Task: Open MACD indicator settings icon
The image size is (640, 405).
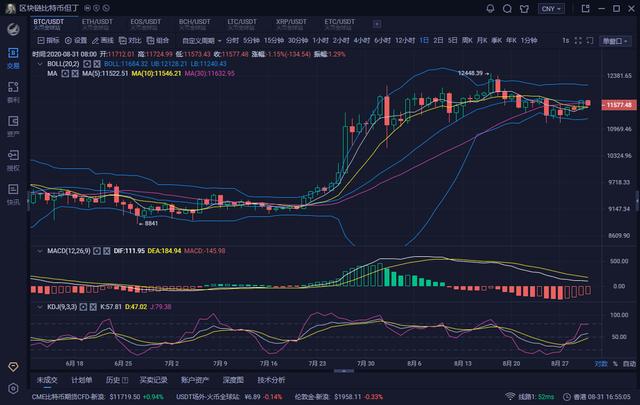Action: tap(97, 251)
